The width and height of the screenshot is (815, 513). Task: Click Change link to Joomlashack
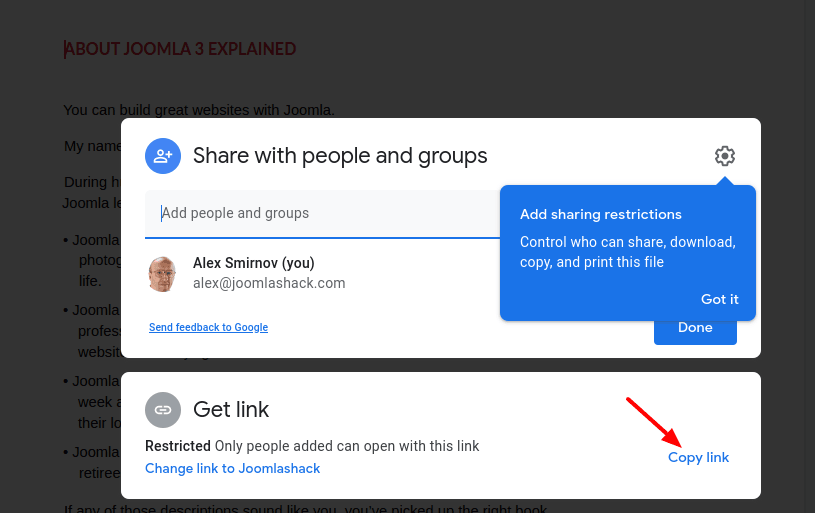pos(232,468)
